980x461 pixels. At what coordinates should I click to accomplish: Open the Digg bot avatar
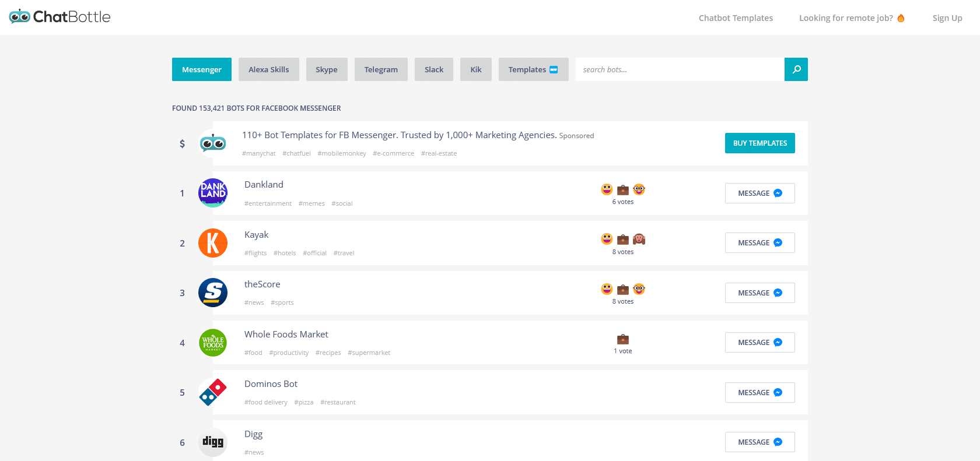pyautogui.click(x=213, y=442)
